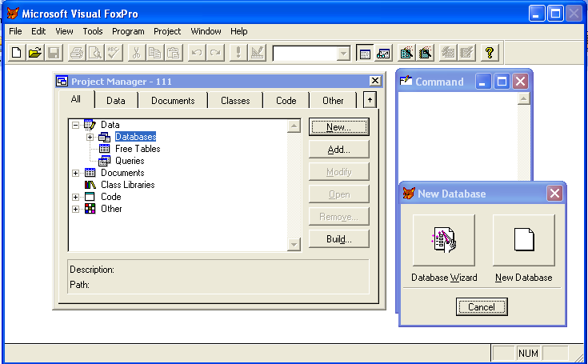
Task: Expand the Documents node in tree
Action: pyautogui.click(x=76, y=173)
